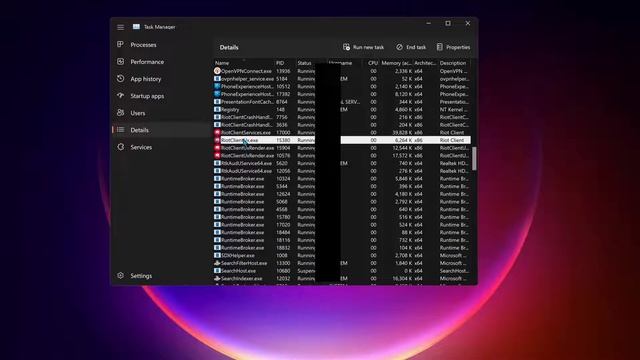Click Riot Client description in highlighted row
The image size is (640, 360).
coord(452,140)
